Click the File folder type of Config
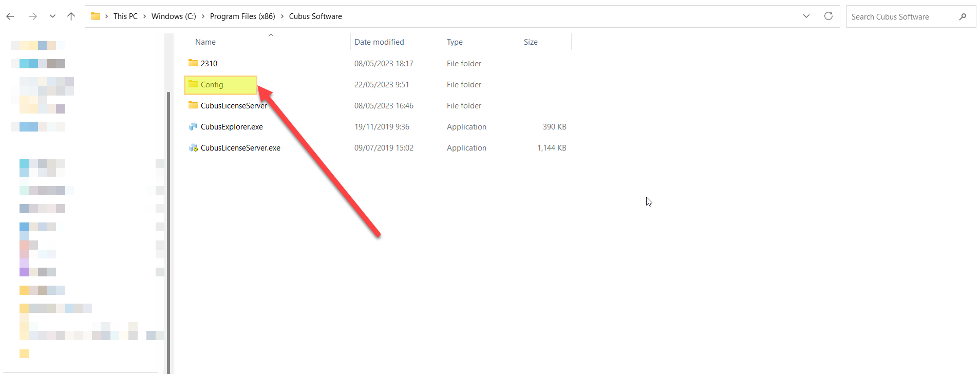 pyautogui.click(x=464, y=85)
